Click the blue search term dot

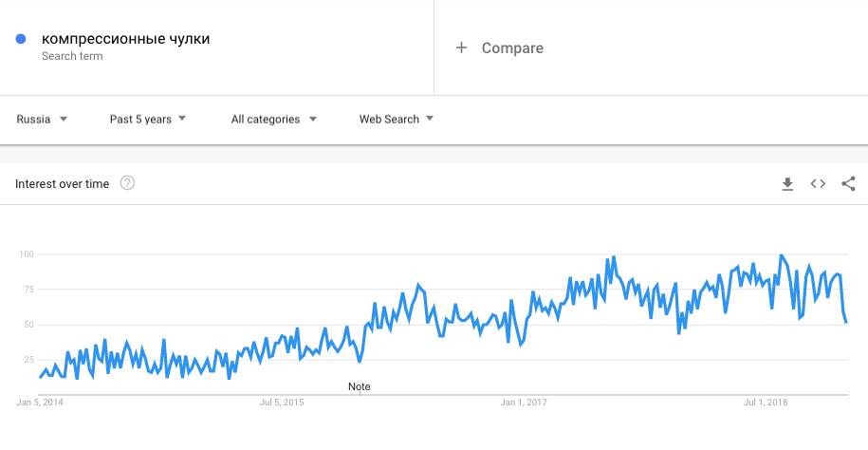click(21, 39)
